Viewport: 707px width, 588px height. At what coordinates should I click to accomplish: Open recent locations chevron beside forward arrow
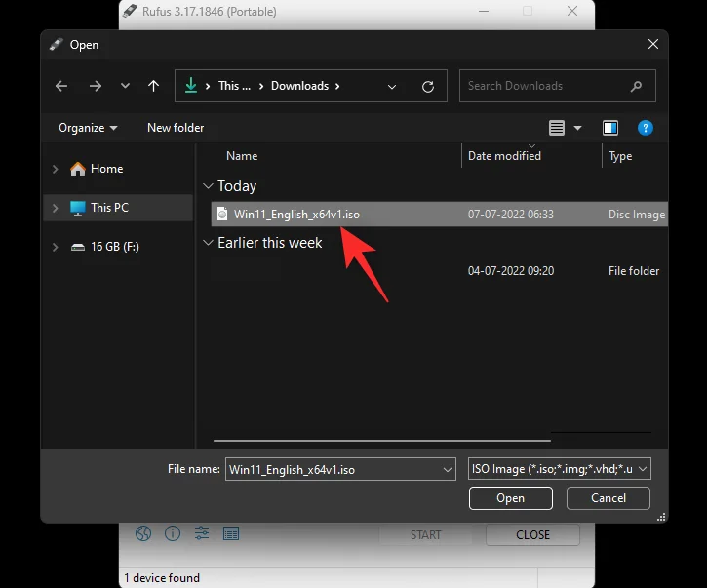tap(125, 85)
